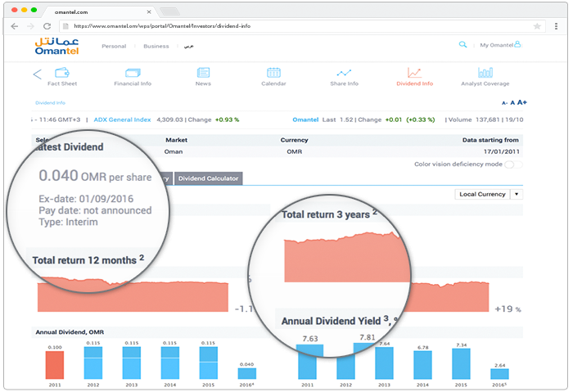The height and width of the screenshot is (392, 573).
Task: Switch to the Dividend Calculator tab
Action: tap(208, 178)
